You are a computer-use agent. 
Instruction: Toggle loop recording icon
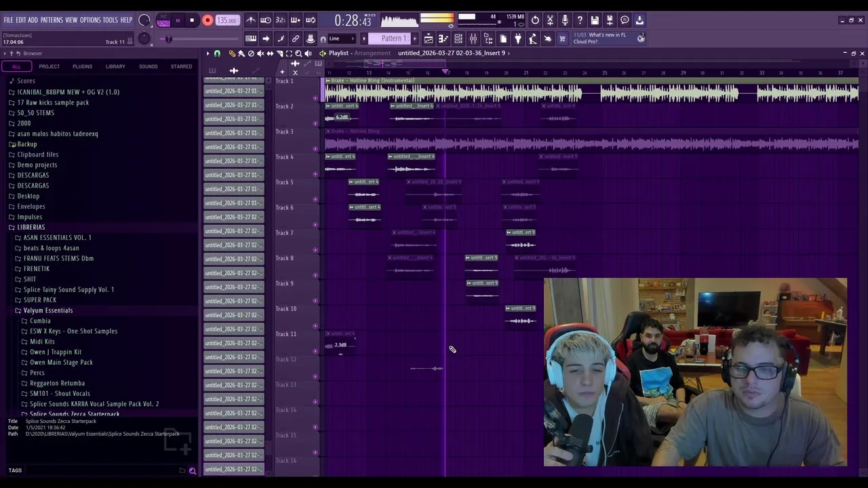click(x=311, y=20)
